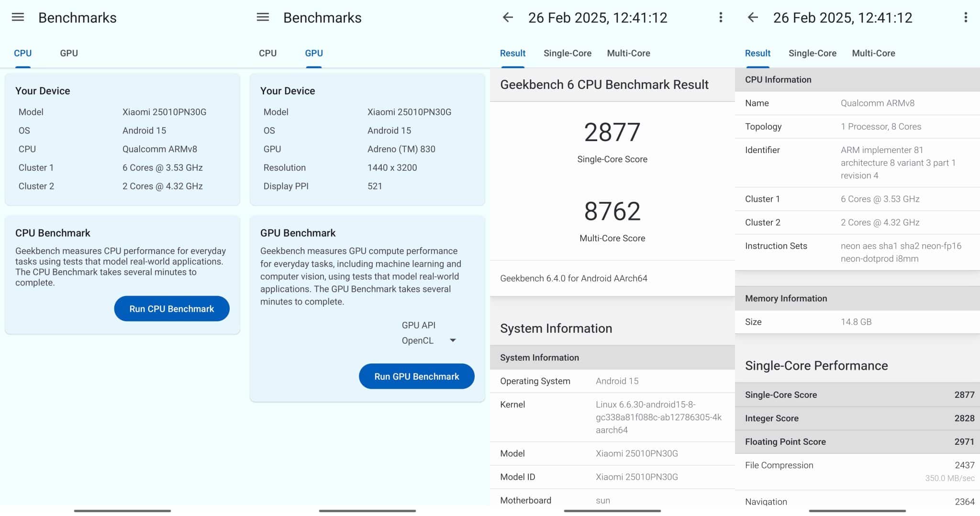980x516 pixels.
Task: Select GPU tab in first Benchmarks screen
Action: pyautogui.click(x=69, y=53)
